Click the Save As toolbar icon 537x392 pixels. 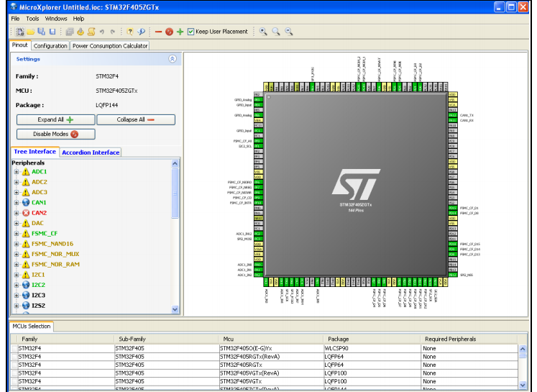[x=42, y=32]
